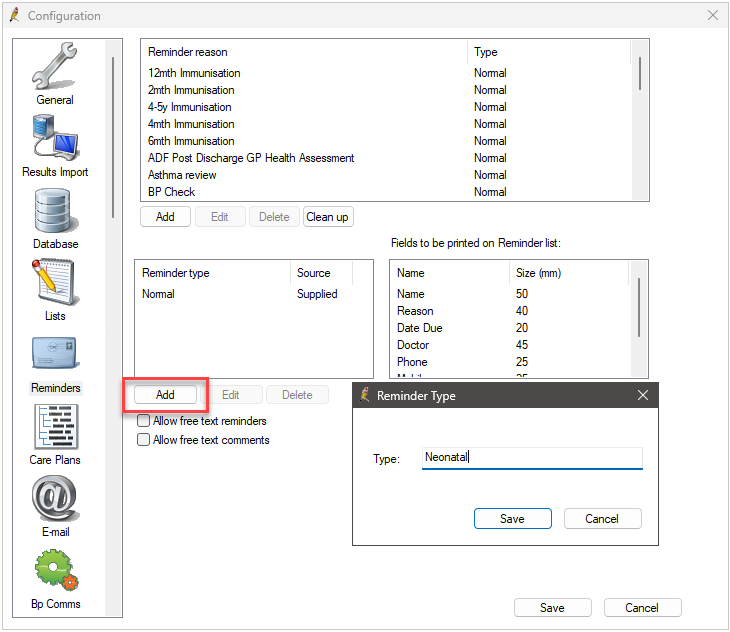
Task: Close the Configuration window
Action: tap(713, 15)
